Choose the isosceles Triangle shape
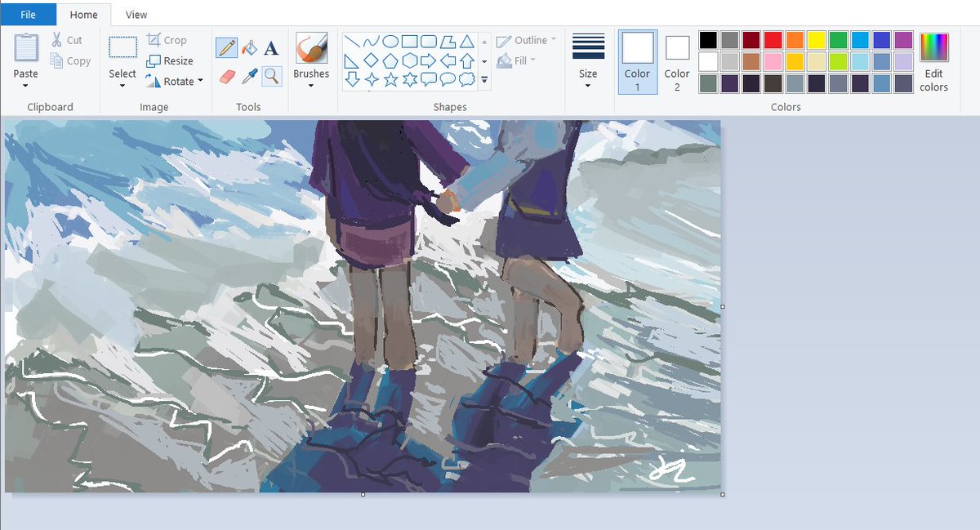980x530 pixels. point(466,42)
